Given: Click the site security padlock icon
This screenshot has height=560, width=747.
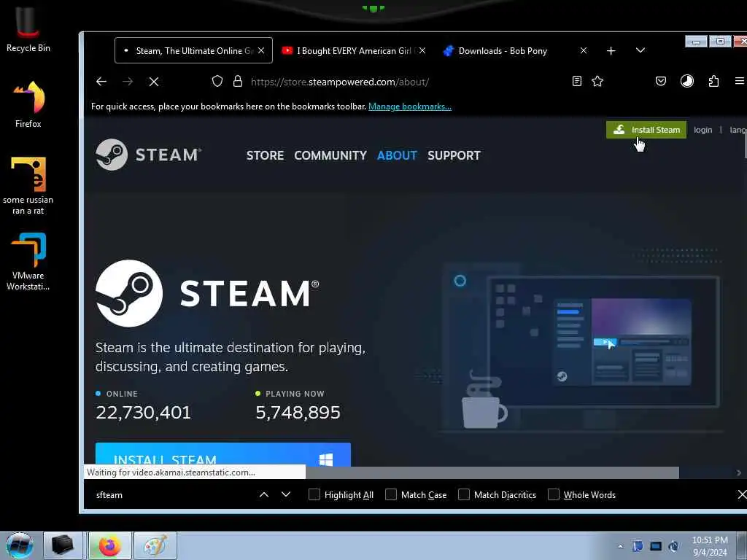Looking at the screenshot, I should [238, 82].
